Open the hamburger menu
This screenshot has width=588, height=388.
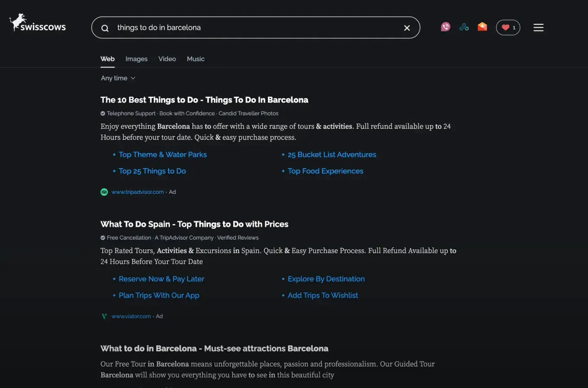[x=538, y=28]
